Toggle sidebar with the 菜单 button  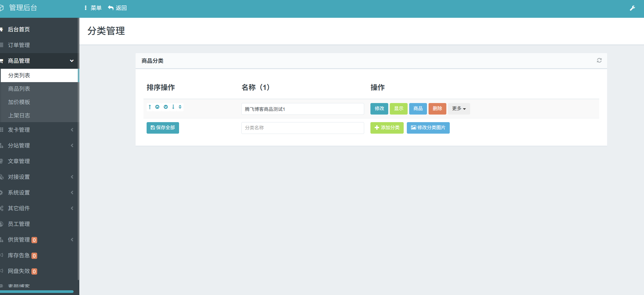click(93, 8)
